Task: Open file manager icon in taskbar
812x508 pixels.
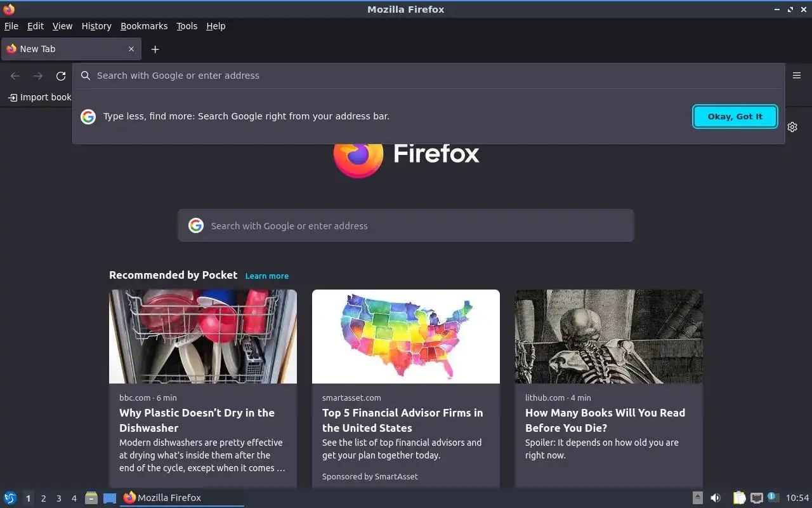Action: pos(91,498)
